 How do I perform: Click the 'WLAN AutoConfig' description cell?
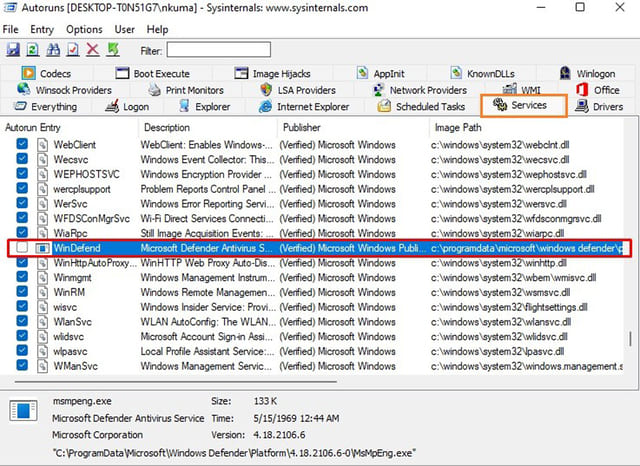click(x=208, y=322)
